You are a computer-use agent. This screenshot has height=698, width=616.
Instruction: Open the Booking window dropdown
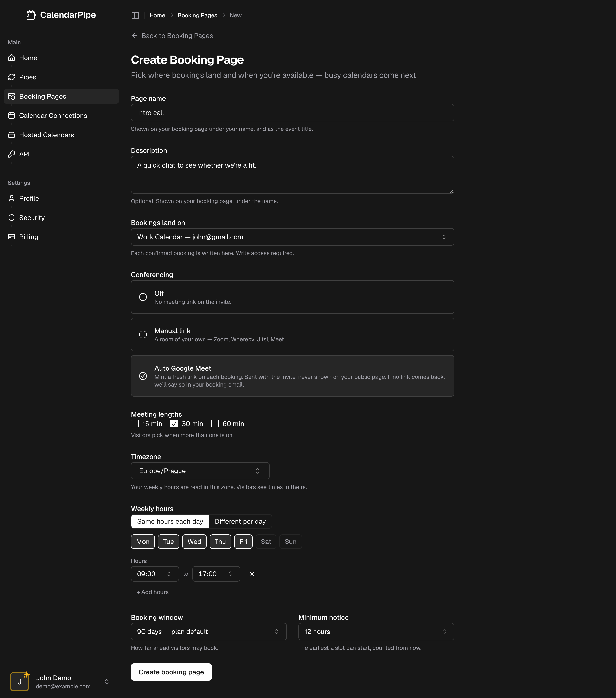[209, 632]
